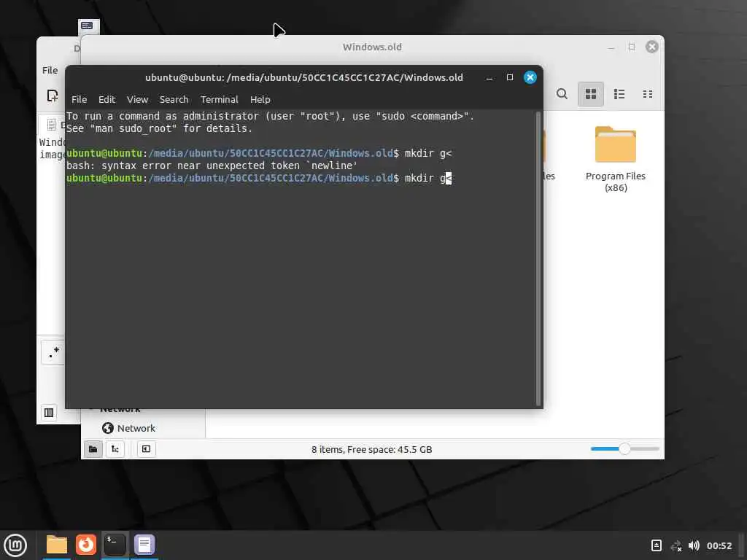
Task: Click the text editor taskbar icon
Action: coord(144,545)
